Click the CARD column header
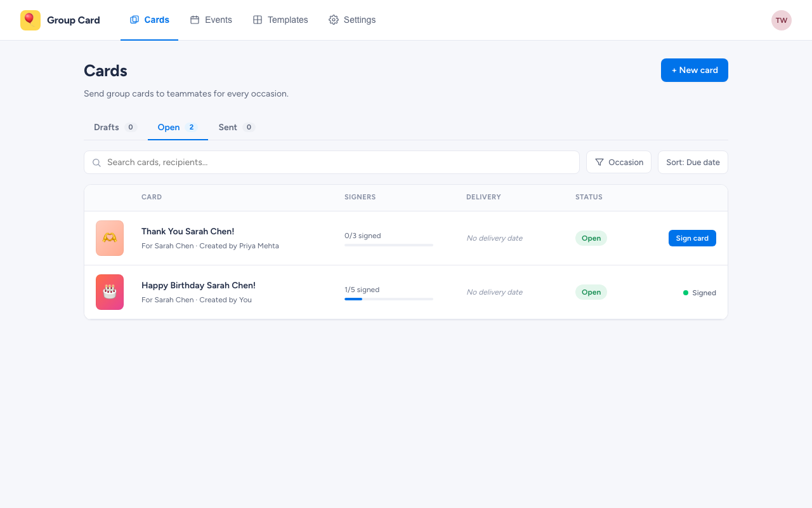Viewport: 812px width, 508px height. [152, 197]
